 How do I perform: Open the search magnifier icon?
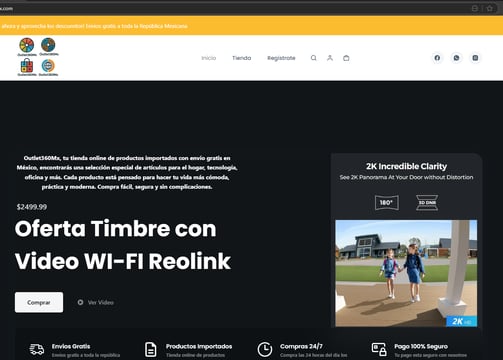click(x=313, y=58)
